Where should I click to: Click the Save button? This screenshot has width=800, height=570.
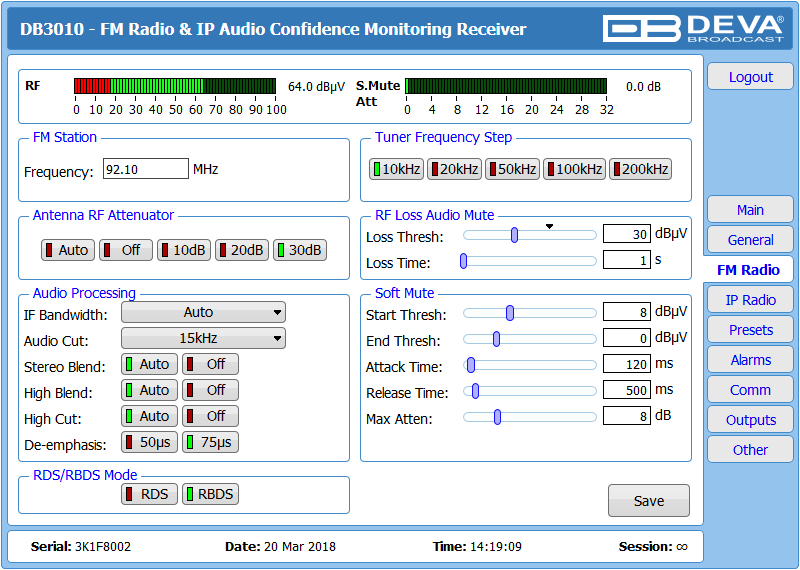click(x=648, y=501)
